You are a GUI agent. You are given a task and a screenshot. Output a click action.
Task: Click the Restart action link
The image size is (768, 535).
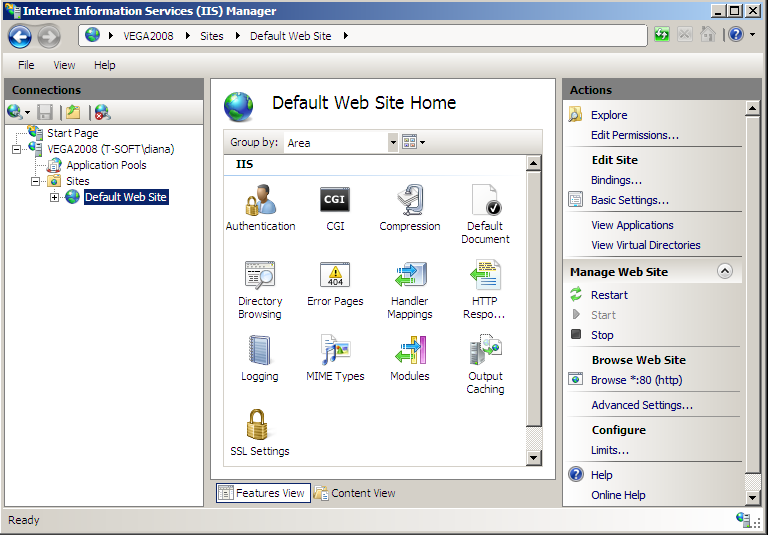(609, 295)
